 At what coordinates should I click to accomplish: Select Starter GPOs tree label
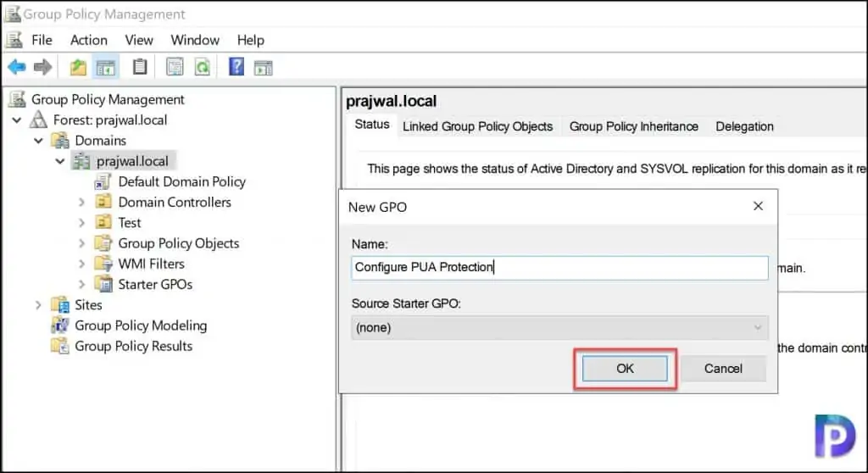pyautogui.click(x=155, y=284)
